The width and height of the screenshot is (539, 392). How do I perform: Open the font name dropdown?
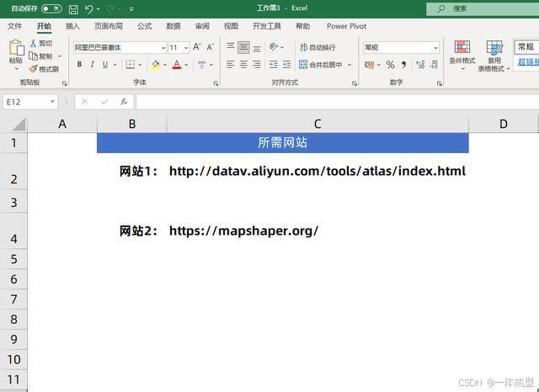(163, 48)
